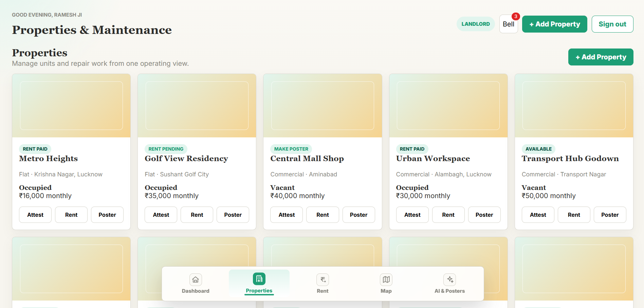Image resolution: width=644 pixels, height=308 pixels.
Task: Click the LANDLORD role badge
Action: (476, 24)
